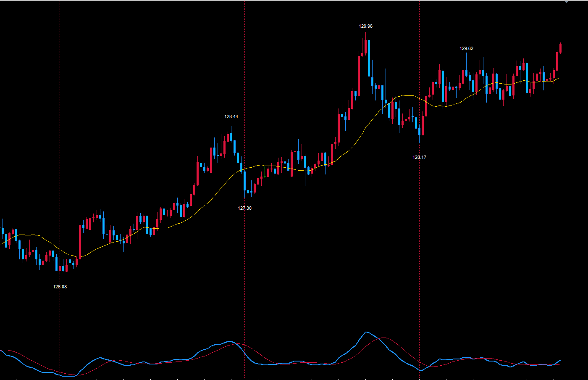Screen dimensions: 588x380
Task: Click the 129.62 price label
Action: click(x=466, y=48)
